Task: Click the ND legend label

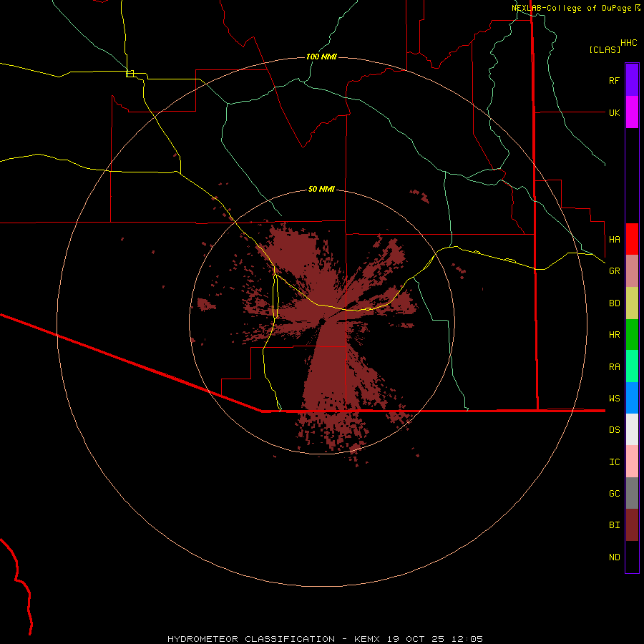Action: 614,557
